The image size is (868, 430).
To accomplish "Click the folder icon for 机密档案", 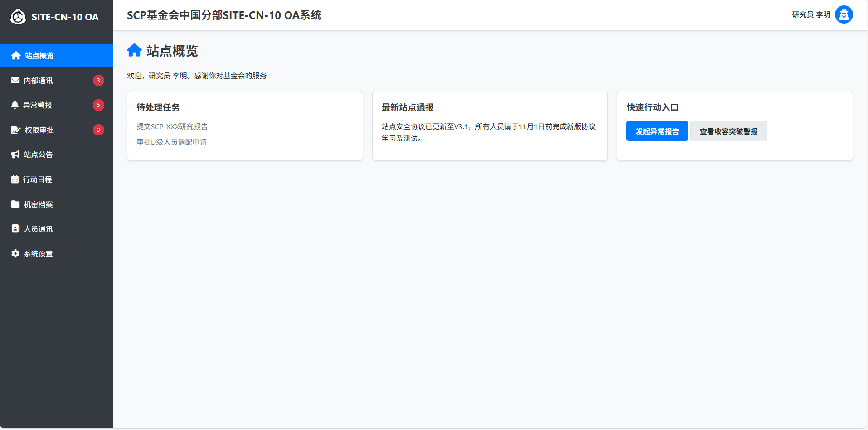I will click(15, 204).
